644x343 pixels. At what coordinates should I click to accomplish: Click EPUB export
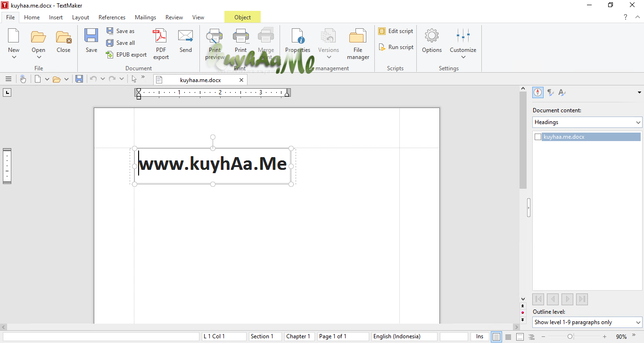coord(126,55)
